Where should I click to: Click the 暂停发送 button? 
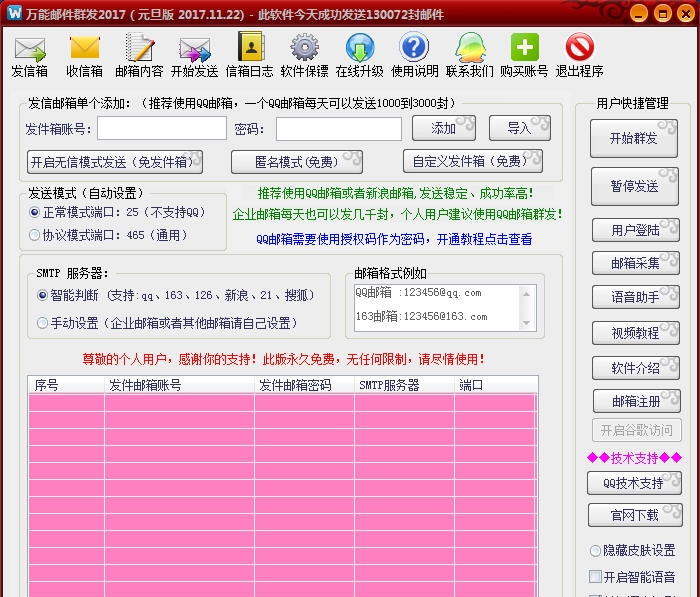pyautogui.click(x=635, y=186)
